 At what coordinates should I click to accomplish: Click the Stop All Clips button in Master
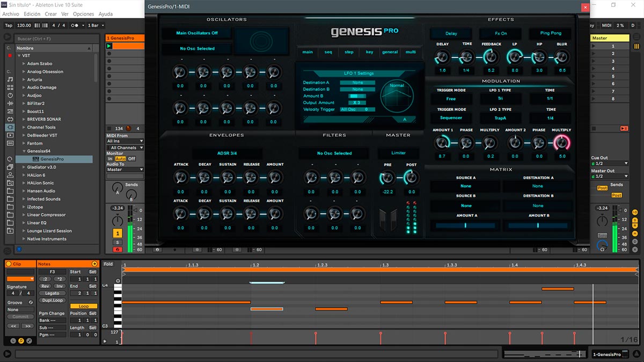point(594,128)
